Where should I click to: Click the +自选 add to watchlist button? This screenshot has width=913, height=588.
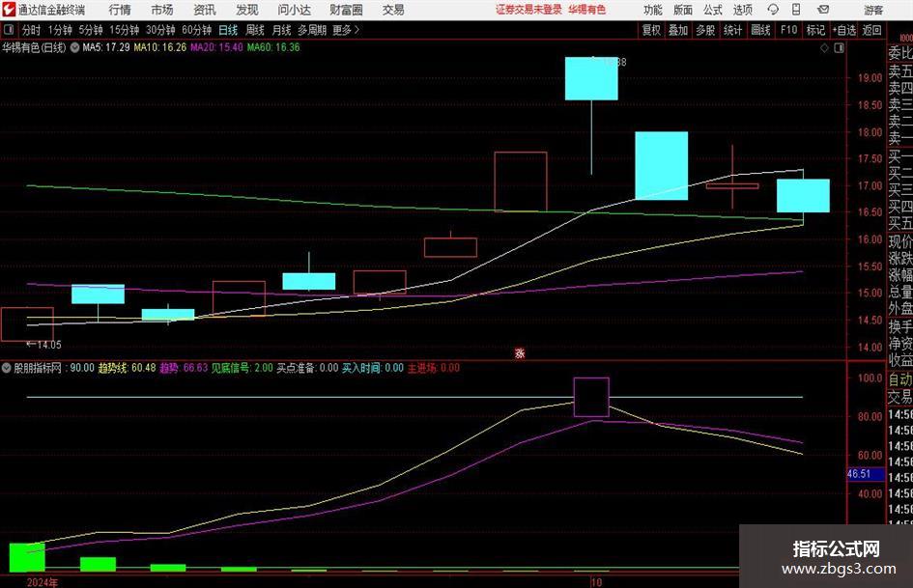[x=844, y=30]
